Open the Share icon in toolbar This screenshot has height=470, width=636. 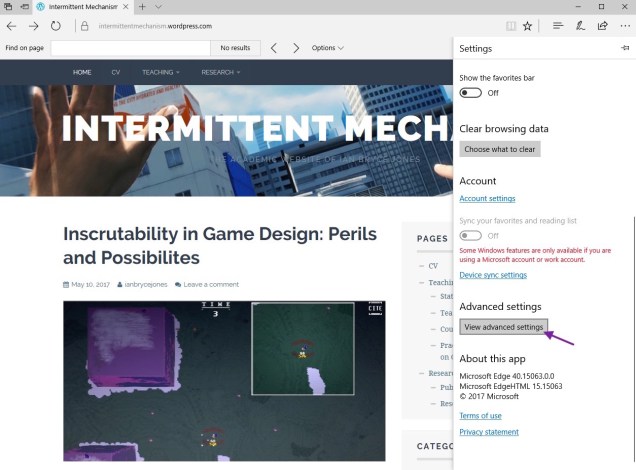click(602, 25)
